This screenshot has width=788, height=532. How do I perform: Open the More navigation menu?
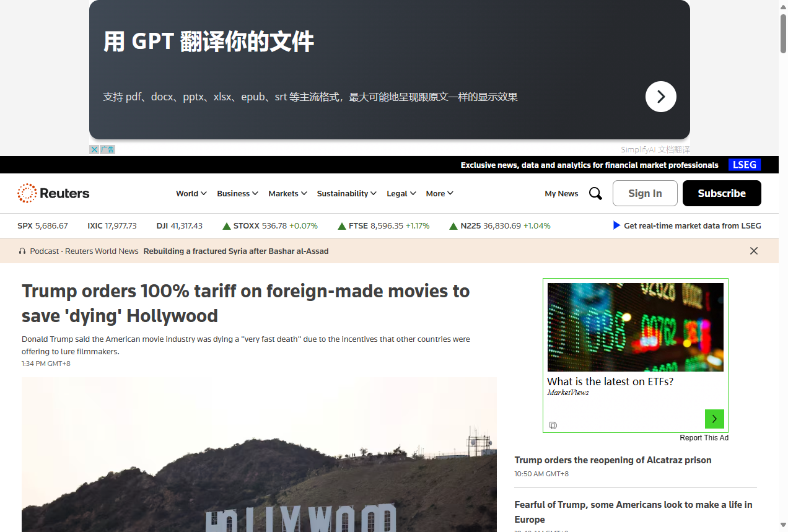point(439,194)
